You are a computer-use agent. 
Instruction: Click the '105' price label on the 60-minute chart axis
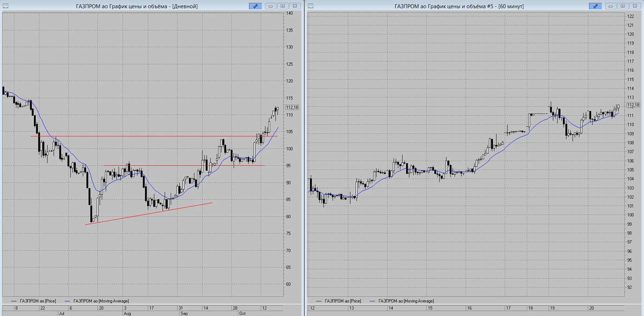coord(630,170)
